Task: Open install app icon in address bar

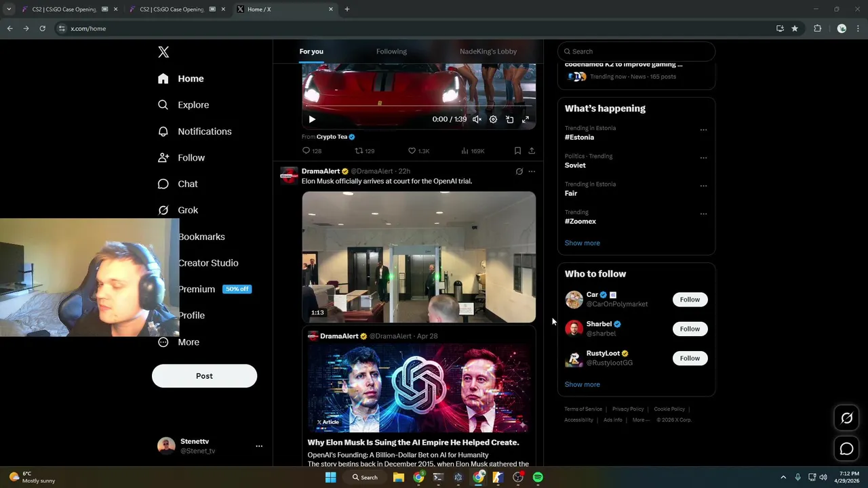Action: [780, 28]
